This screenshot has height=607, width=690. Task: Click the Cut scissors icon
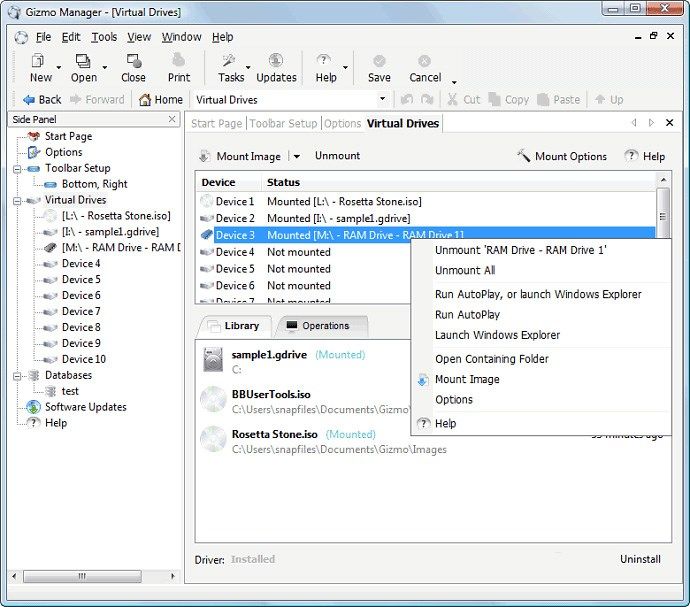point(452,99)
